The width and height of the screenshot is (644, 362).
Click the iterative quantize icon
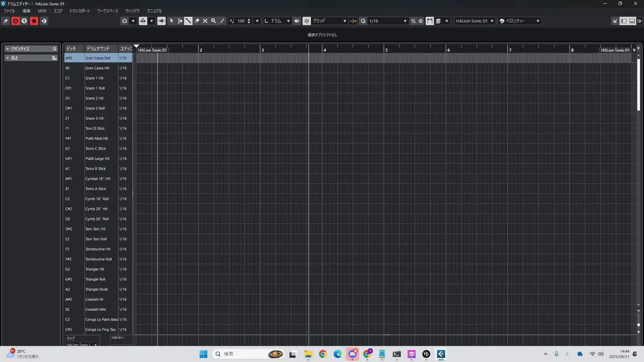[x=413, y=21]
